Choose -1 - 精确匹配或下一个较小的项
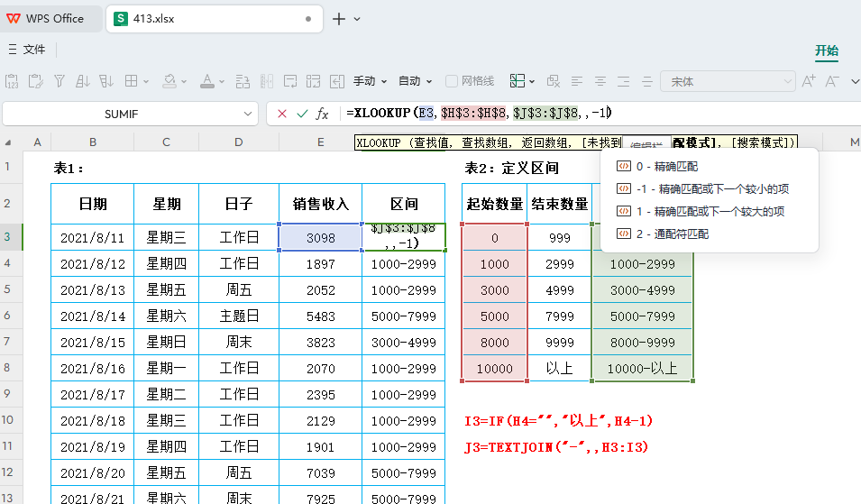The height and width of the screenshot is (504, 861). click(x=709, y=188)
